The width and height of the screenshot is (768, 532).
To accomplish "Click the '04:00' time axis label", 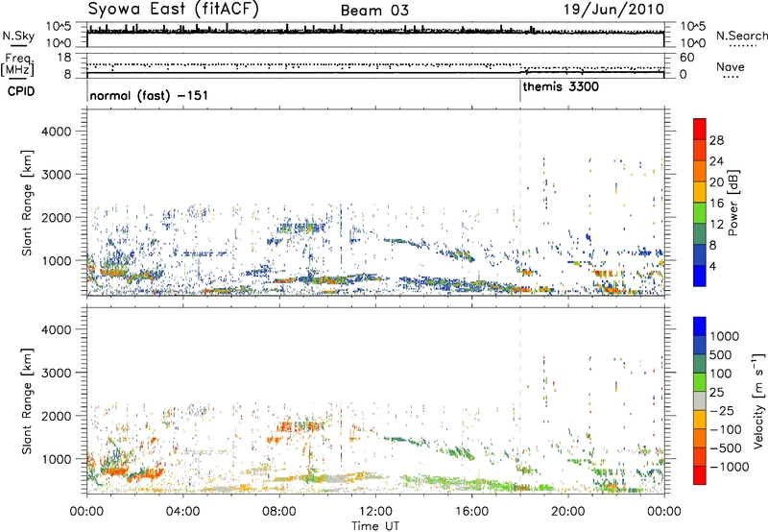I will (182, 512).
